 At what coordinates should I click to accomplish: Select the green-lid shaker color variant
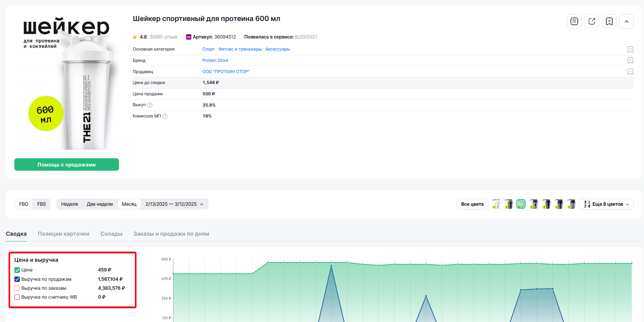point(509,204)
